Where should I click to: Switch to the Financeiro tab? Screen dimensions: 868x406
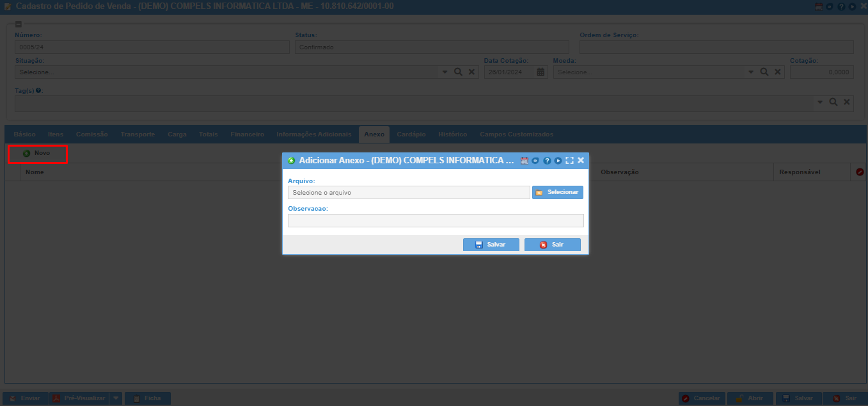(248, 134)
